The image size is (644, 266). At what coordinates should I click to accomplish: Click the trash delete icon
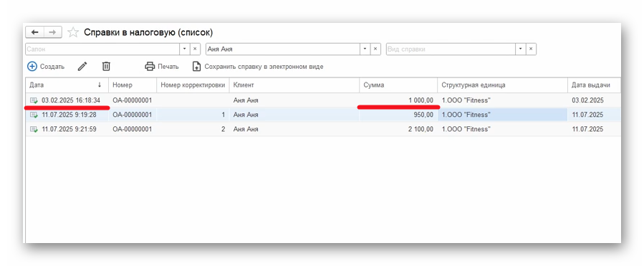coord(106,66)
